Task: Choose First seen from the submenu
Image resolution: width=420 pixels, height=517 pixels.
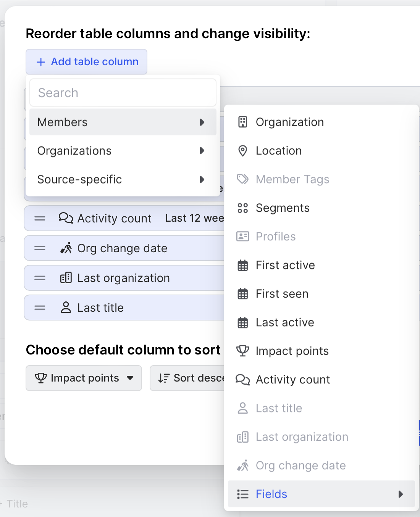Action: pos(282,294)
